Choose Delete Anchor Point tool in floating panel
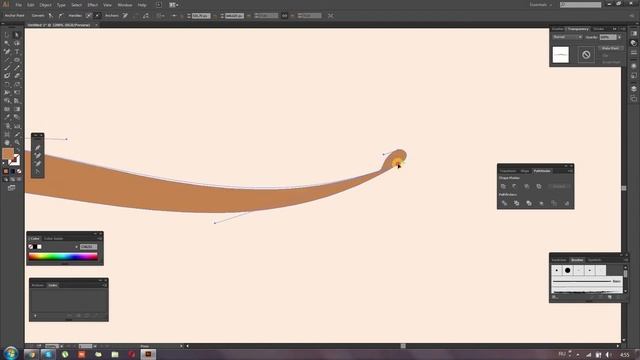This screenshot has height=360, width=640. click(x=38, y=163)
